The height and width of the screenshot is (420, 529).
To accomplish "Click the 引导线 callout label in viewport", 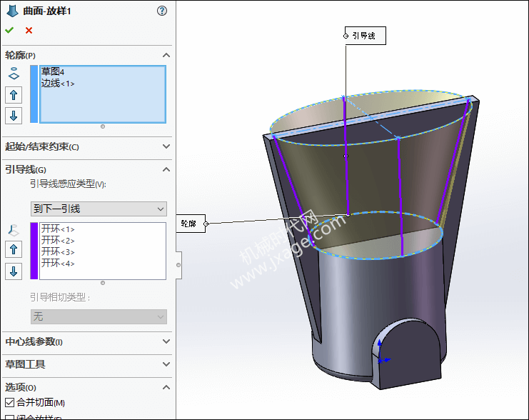I will click(x=364, y=35).
